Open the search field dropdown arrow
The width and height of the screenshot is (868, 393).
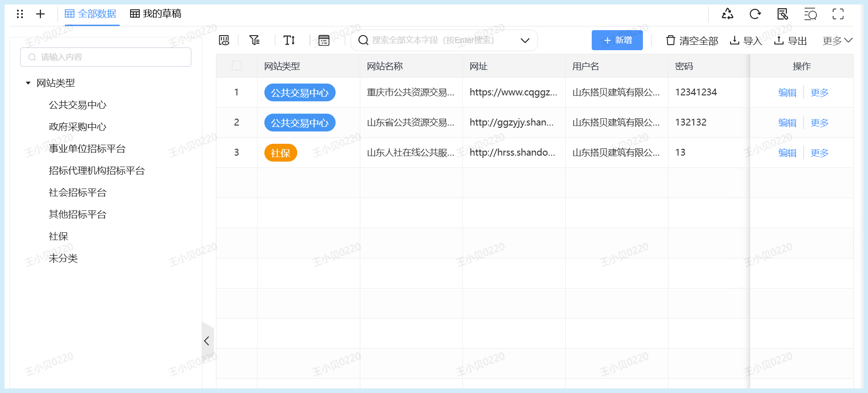click(525, 40)
